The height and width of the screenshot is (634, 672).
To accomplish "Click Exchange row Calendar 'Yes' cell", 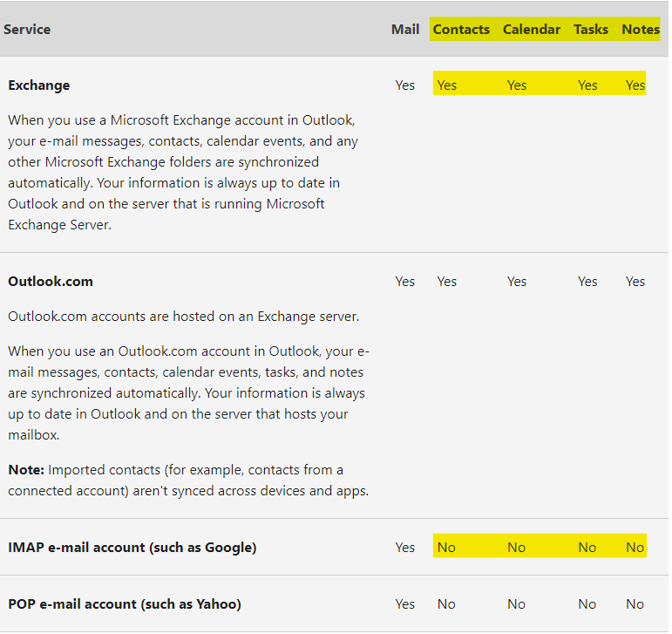I will coord(517,85).
